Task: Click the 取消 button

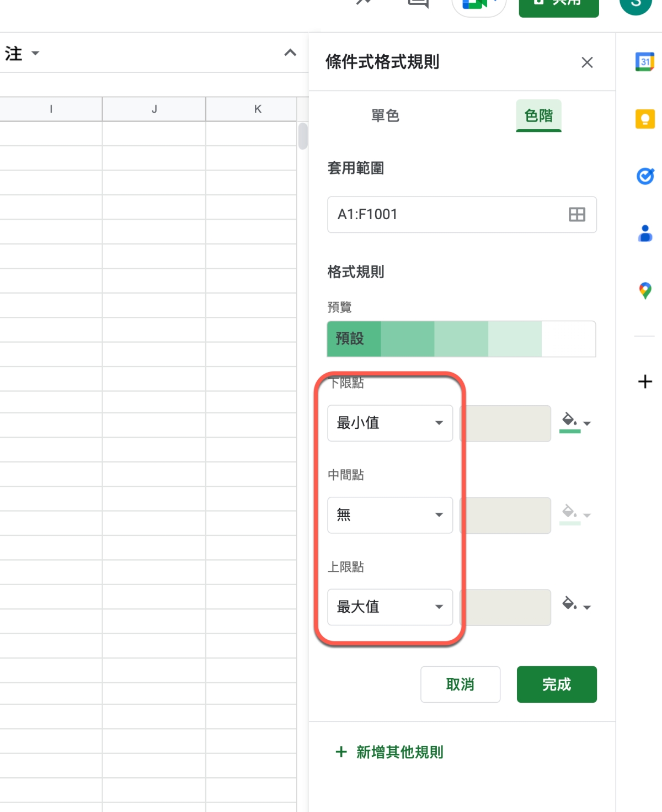Action: click(460, 684)
